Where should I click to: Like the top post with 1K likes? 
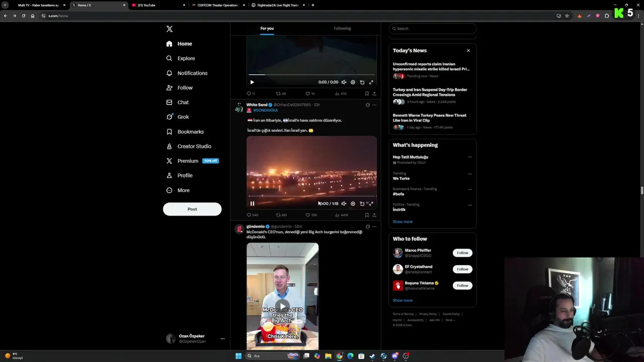[310, 94]
